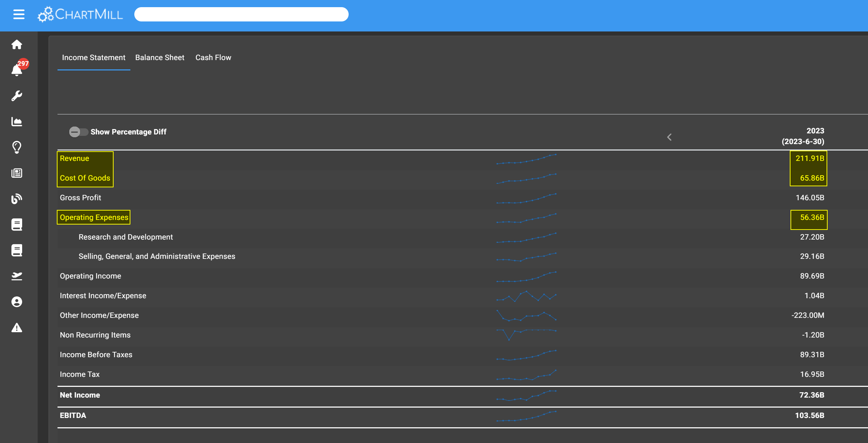Viewport: 868px width, 443px height.
Task: Select the Cost Of Goods row label
Action: coord(85,178)
